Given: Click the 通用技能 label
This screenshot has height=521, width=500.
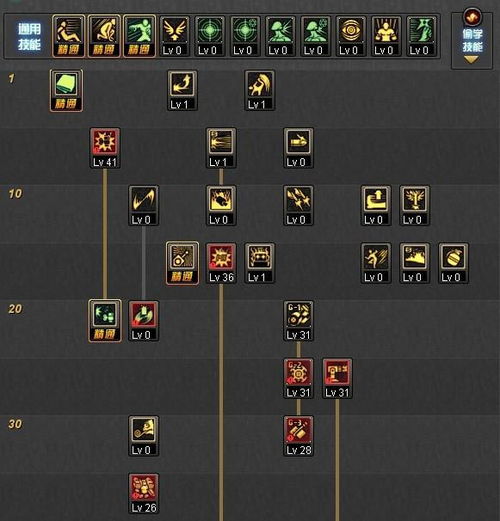Looking at the screenshot, I should (x=29, y=37).
